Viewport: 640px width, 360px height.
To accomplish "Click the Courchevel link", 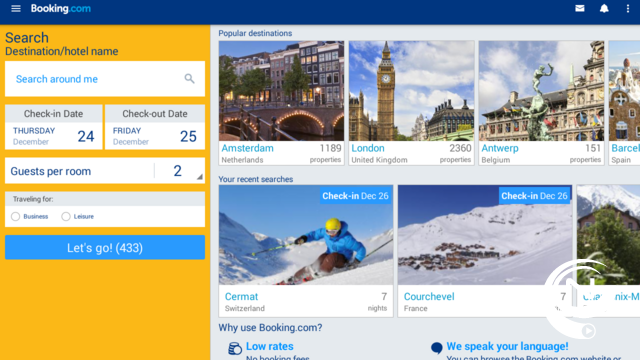I will pos(429,297).
